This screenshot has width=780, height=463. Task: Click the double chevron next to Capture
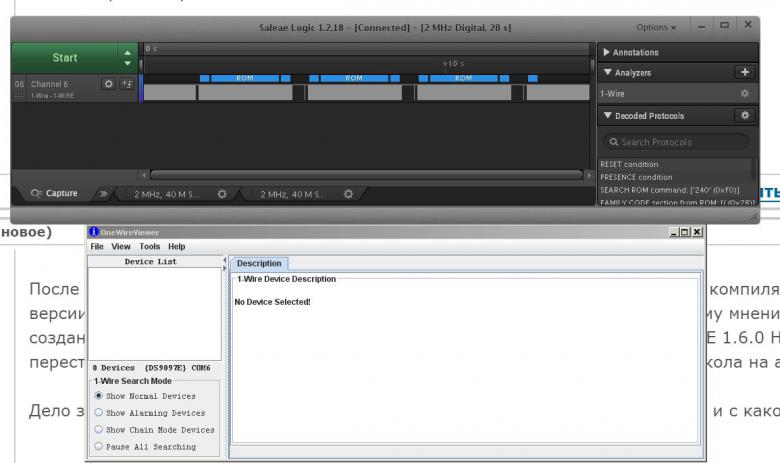pos(103,194)
